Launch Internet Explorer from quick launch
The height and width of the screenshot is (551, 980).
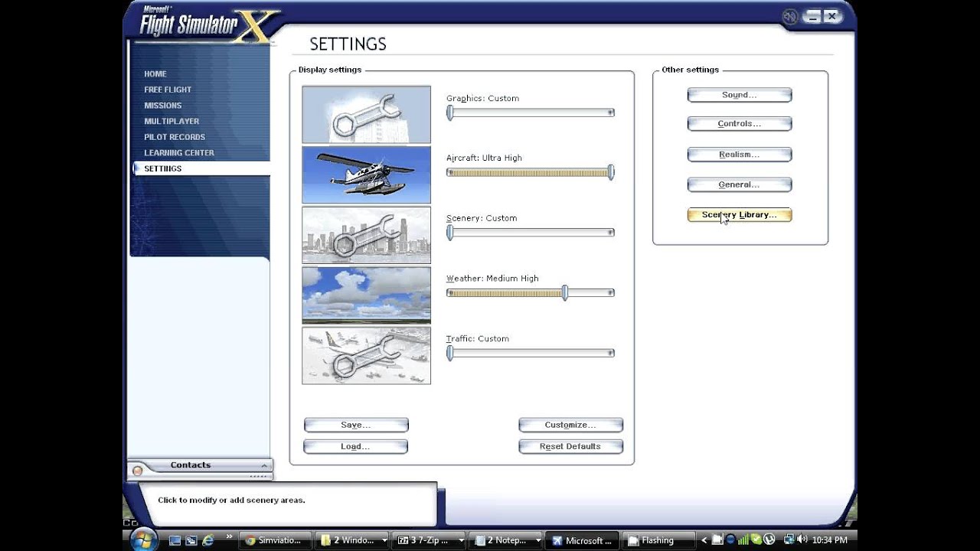(x=207, y=540)
